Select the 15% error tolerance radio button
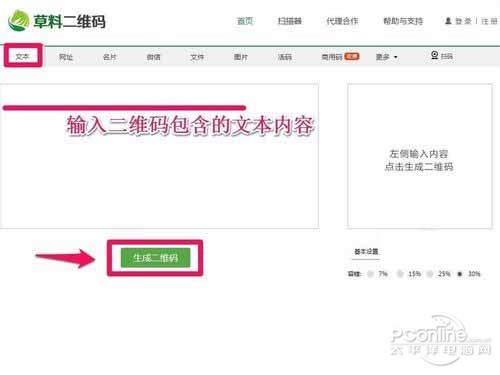This screenshot has height=375, width=500. (400, 274)
